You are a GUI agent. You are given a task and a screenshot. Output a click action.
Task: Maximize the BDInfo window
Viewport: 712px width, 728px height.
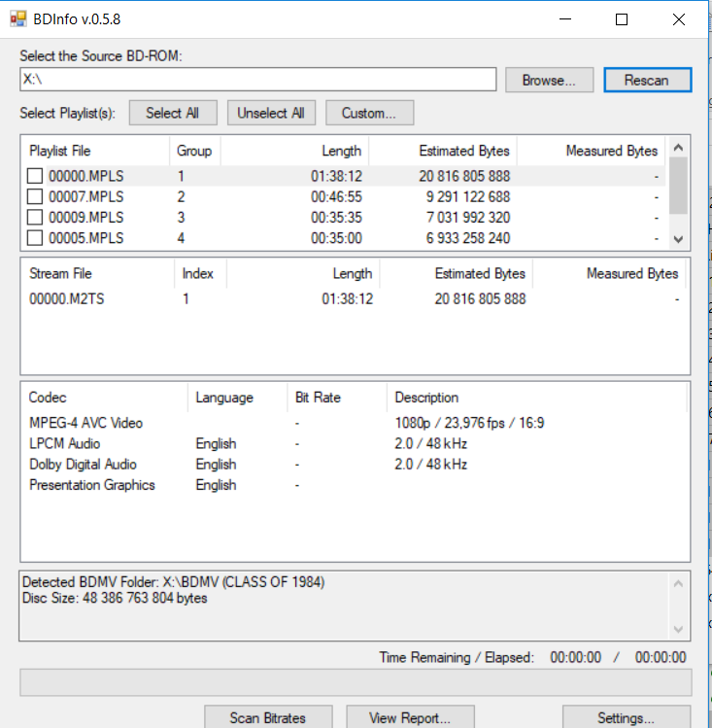coord(622,19)
